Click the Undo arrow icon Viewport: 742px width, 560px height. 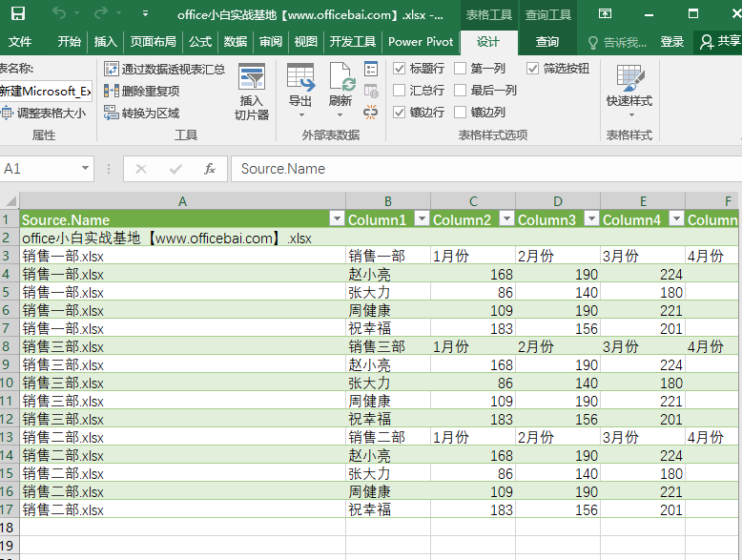click(59, 13)
